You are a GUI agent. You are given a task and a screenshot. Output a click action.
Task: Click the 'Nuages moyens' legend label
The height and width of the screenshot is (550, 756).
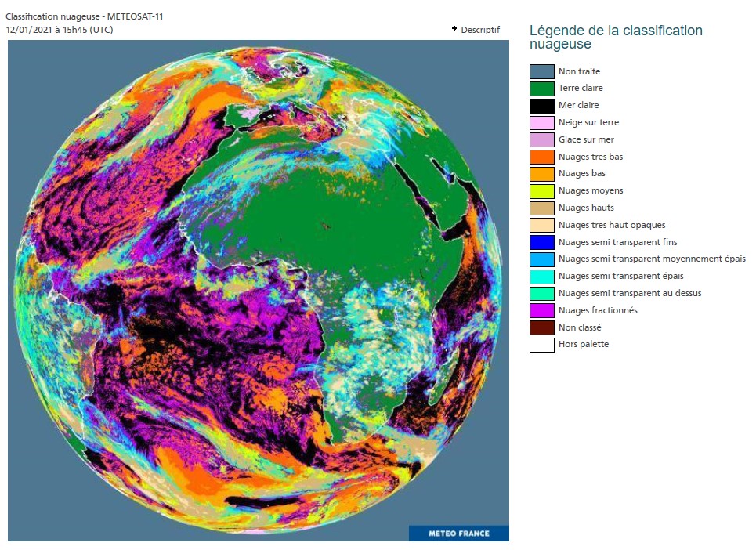(x=591, y=190)
